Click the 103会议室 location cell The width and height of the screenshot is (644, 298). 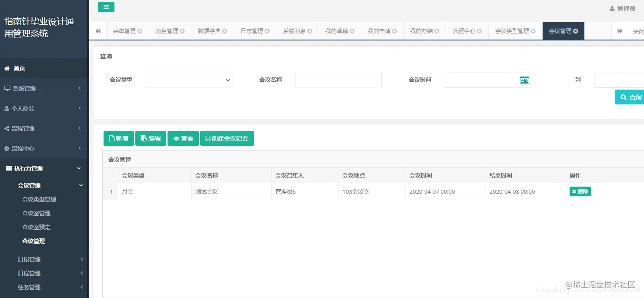[x=372, y=191]
